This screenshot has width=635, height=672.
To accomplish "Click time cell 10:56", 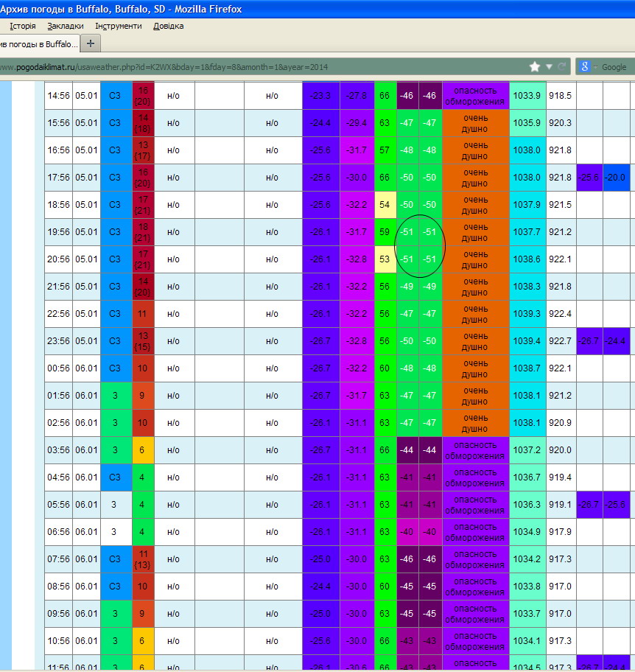I will 58,641.
